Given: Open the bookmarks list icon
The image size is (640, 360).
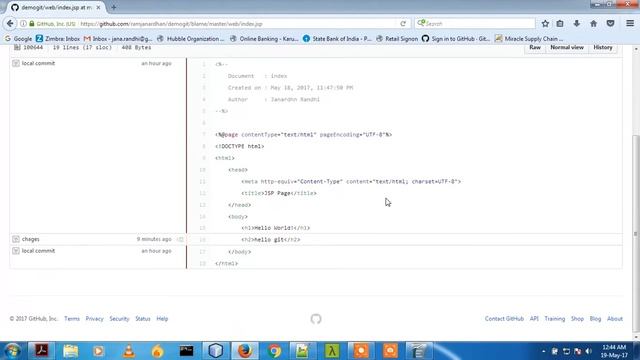Looking at the screenshot, I should pos(560,24).
